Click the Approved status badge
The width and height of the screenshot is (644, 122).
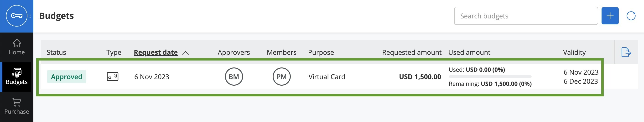coord(67,77)
